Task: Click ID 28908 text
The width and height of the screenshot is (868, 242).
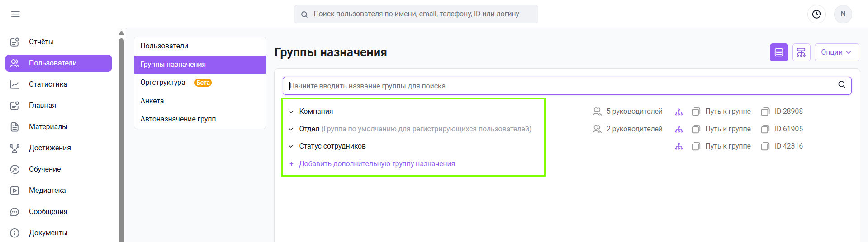Action: click(788, 112)
